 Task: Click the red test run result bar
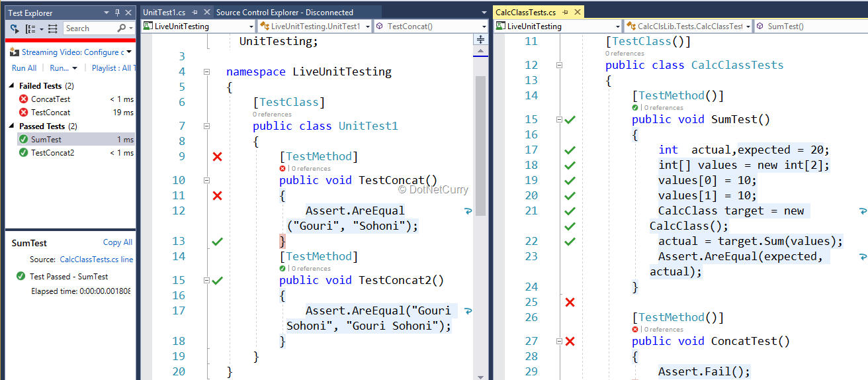(71, 40)
